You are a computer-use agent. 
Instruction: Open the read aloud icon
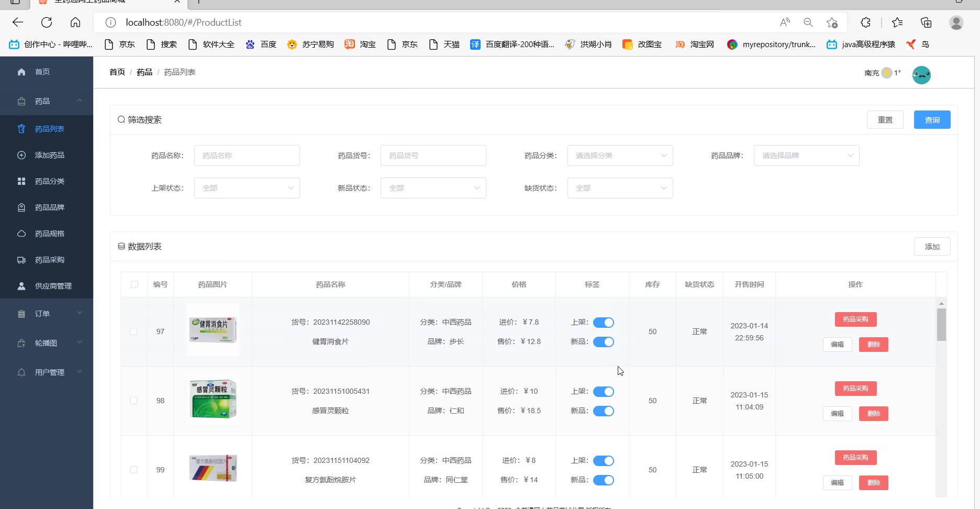pyautogui.click(x=784, y=23)
